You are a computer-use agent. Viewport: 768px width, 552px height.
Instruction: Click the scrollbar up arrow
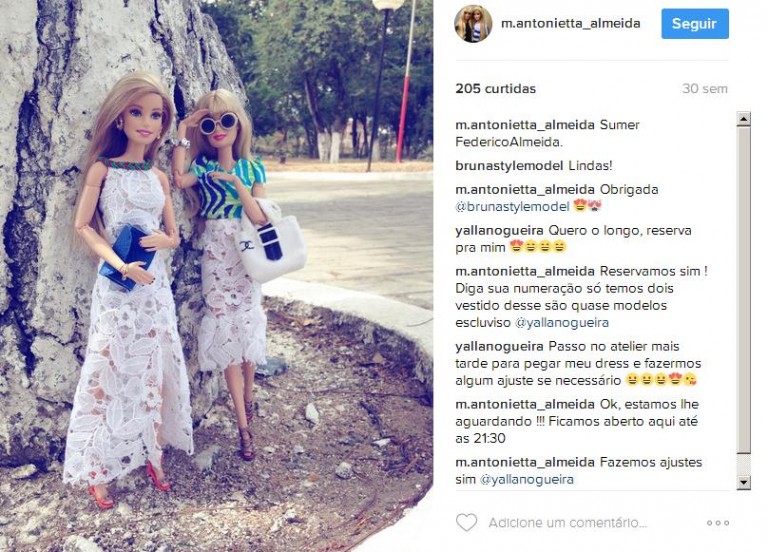coord(744,119)
